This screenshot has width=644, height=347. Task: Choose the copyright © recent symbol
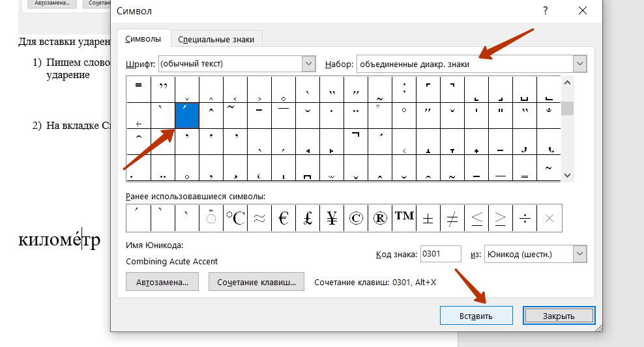(356, 218)
